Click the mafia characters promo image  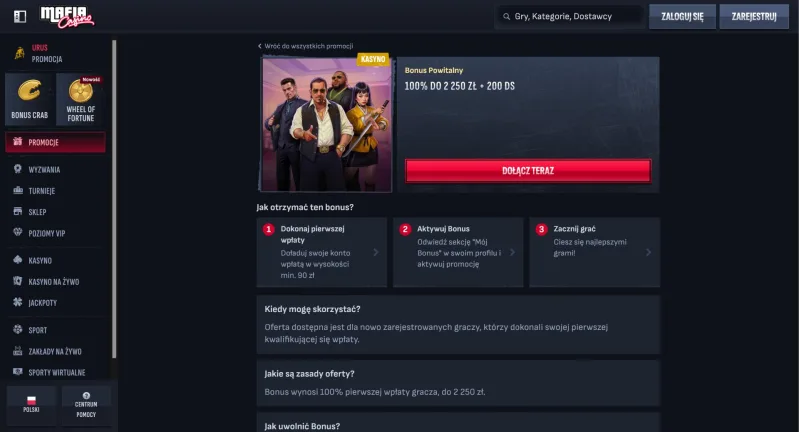[326, 124]
